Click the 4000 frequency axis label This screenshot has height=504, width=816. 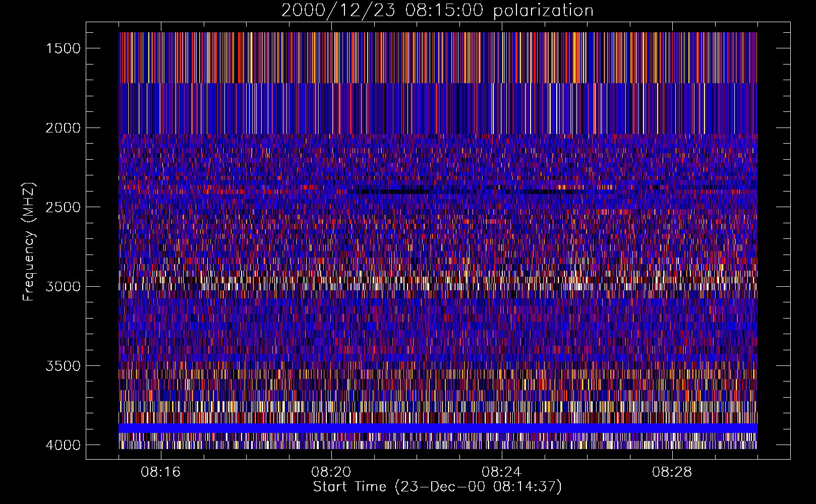[63, 445]
